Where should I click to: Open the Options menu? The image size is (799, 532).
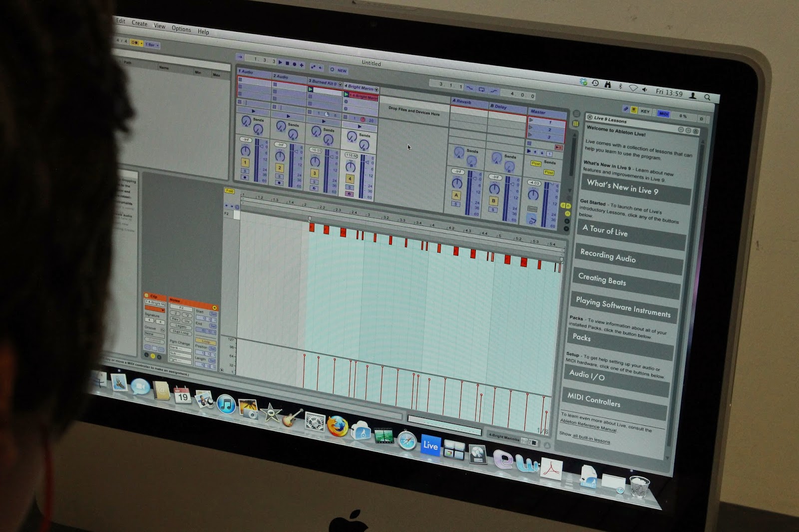[181, 28]
